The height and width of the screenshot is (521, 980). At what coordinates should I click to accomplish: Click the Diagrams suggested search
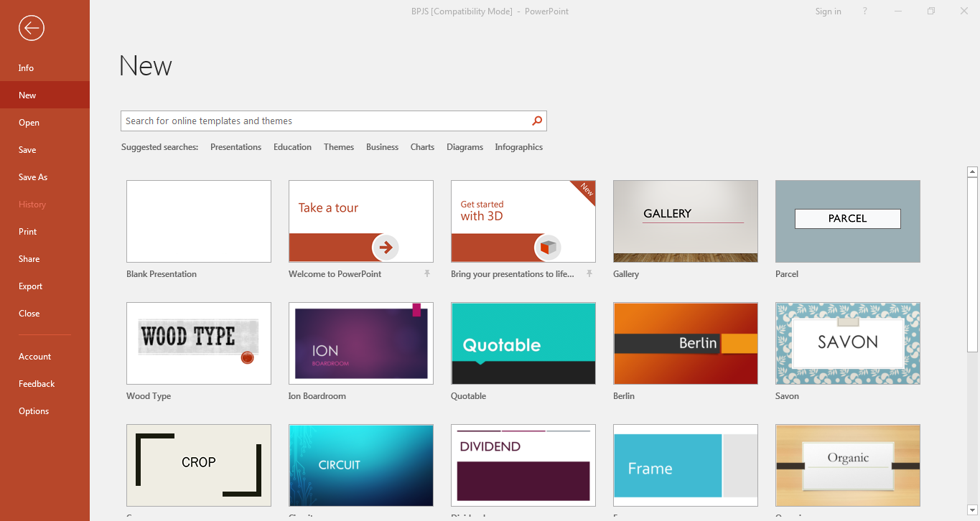[x=465, y=147]
